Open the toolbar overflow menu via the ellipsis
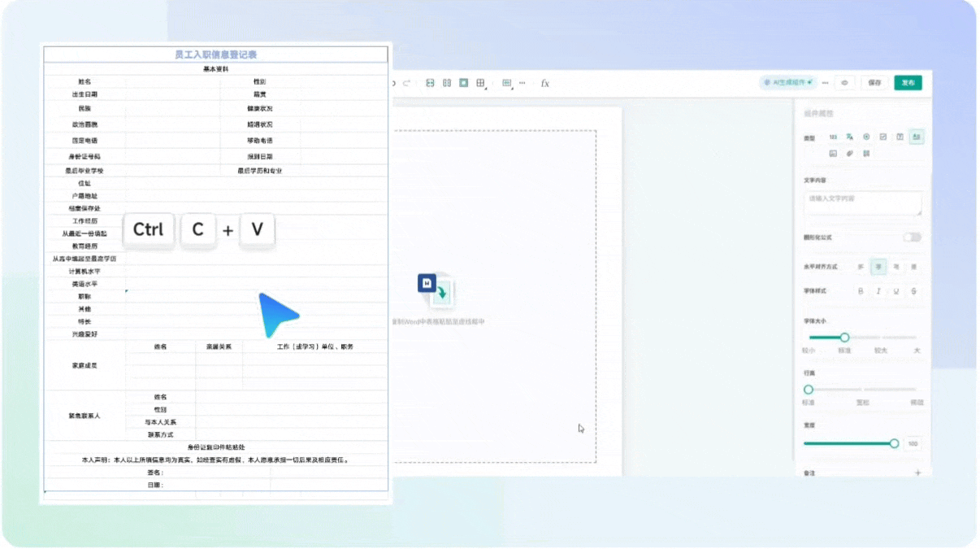This screenshot has width=980, height=549. coord(522,82)
